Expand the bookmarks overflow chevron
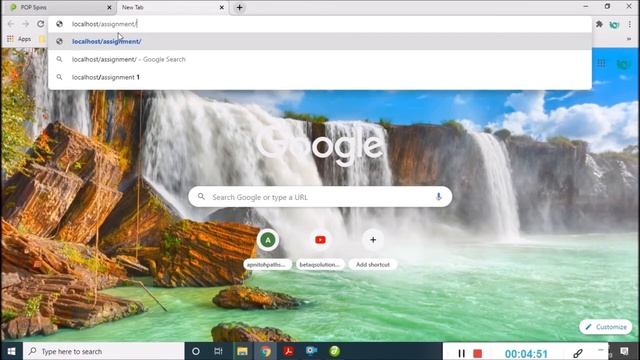Image resolution: width=640 pixels, height=360 pixels. point(629,39)
